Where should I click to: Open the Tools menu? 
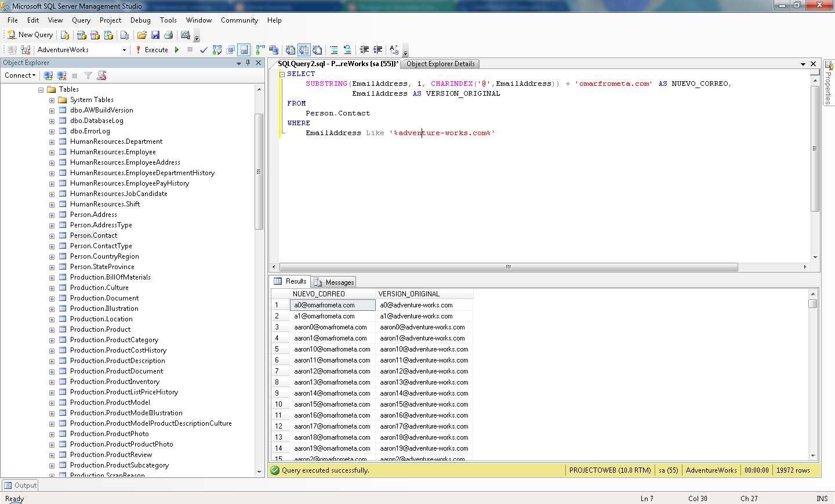168,20
